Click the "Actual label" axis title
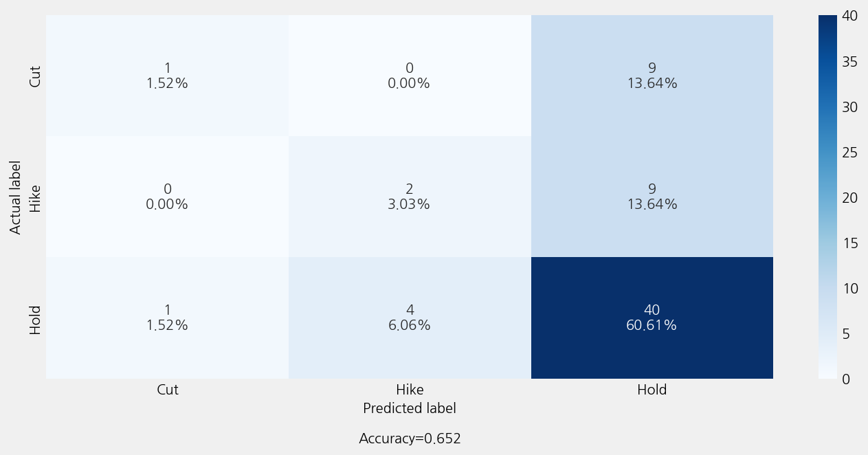 pos(16,197)
